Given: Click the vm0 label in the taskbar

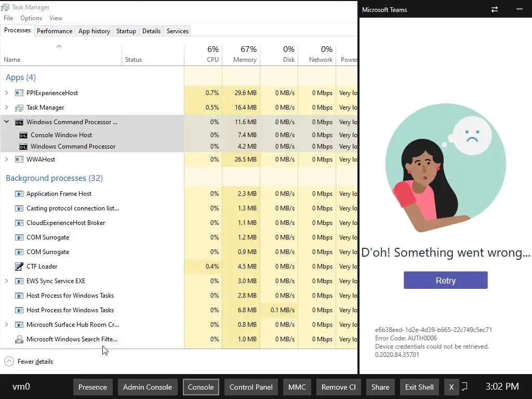Looking at the screenshot, I should click(x=21, y=387).
